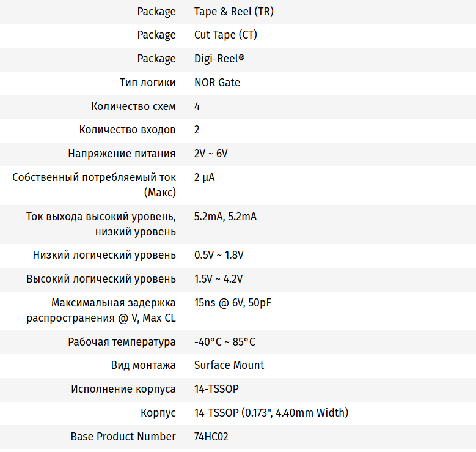Image resolution: width=476 pixels, height=452 pixels.
Task: Click the "2V ~ 6V" supply voltage value
Action: coord(211,154)
